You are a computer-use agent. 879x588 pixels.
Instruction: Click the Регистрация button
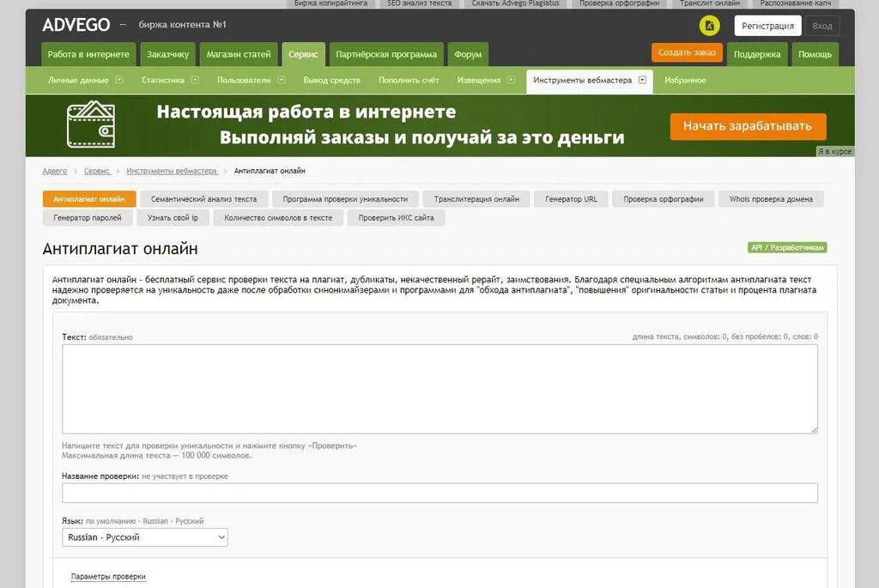click(x=767, y=26)
